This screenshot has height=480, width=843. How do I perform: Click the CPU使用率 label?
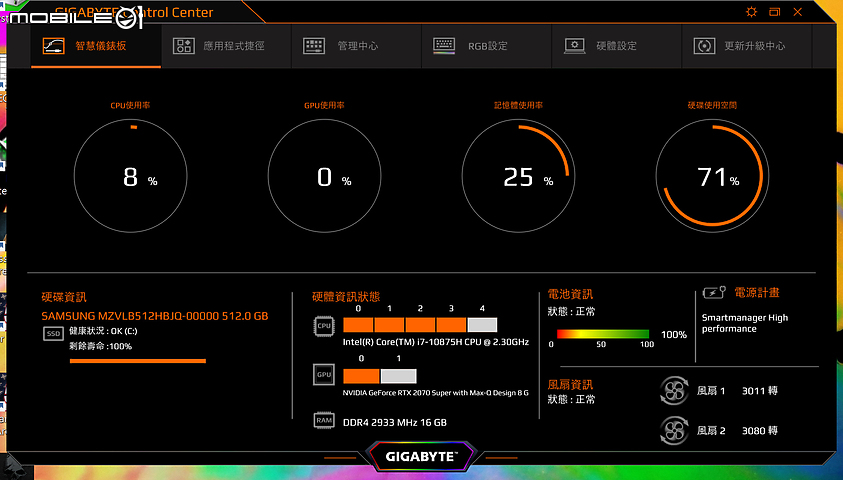click(130, 105)
